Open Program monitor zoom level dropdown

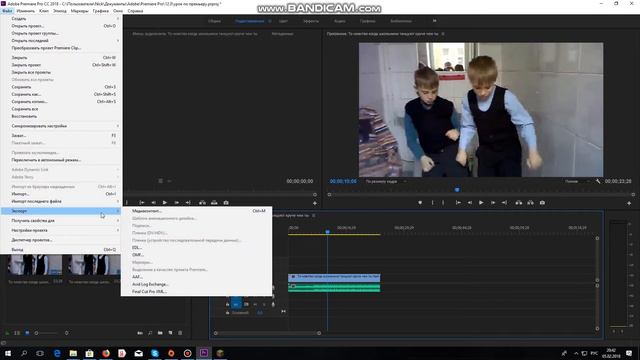[386, 181]
